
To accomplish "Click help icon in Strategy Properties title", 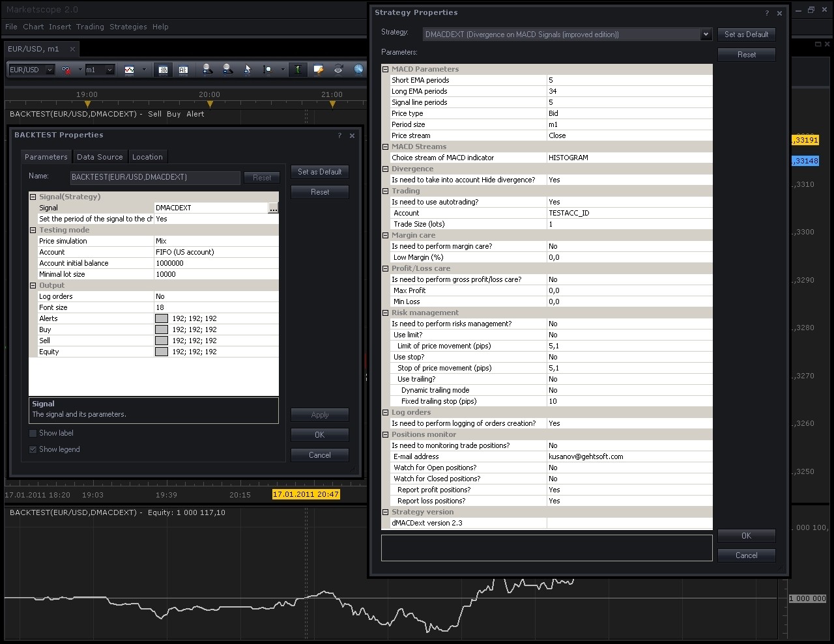I will (767, 13).
